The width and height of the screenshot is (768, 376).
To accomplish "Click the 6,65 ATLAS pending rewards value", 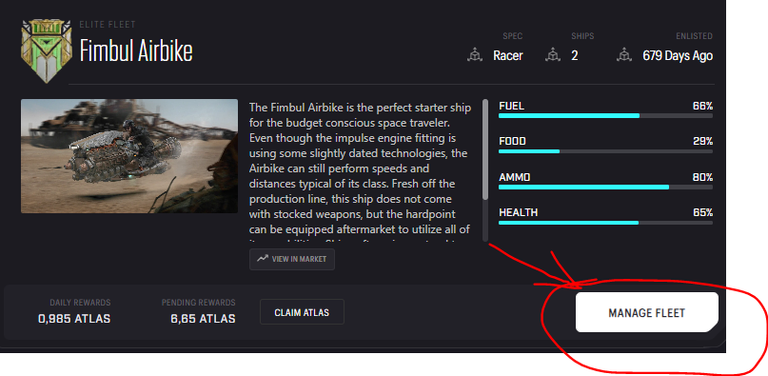I will pyautogui.click(x=203, y=319).
